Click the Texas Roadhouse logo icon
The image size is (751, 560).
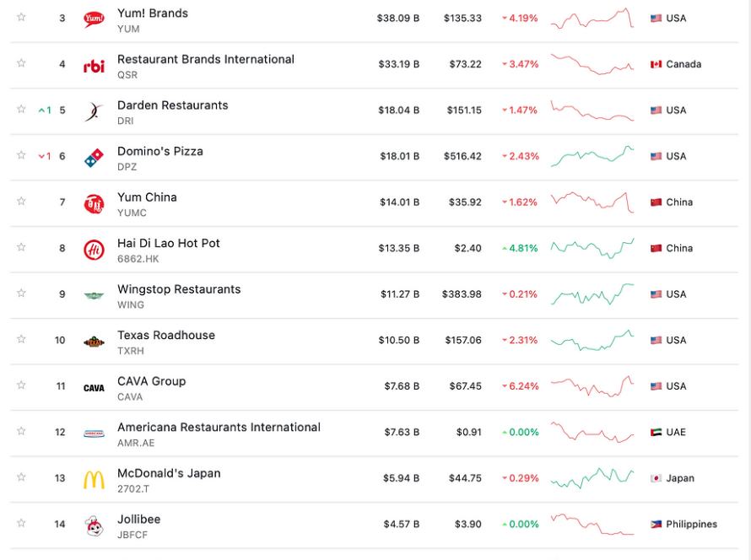pyautogui.click(x=94, y=342)
